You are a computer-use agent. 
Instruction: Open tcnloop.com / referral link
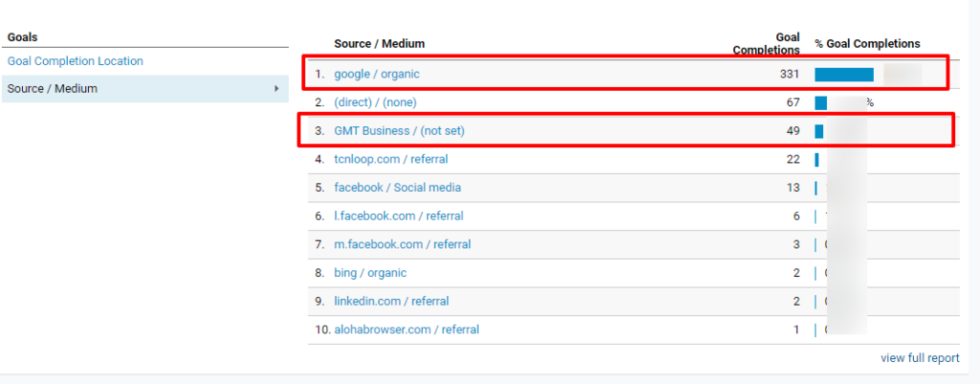point(391,159)
